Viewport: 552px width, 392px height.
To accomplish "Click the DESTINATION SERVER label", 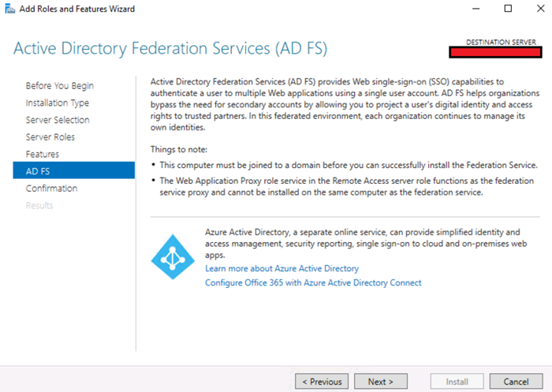I will click(x=501, y=42).
